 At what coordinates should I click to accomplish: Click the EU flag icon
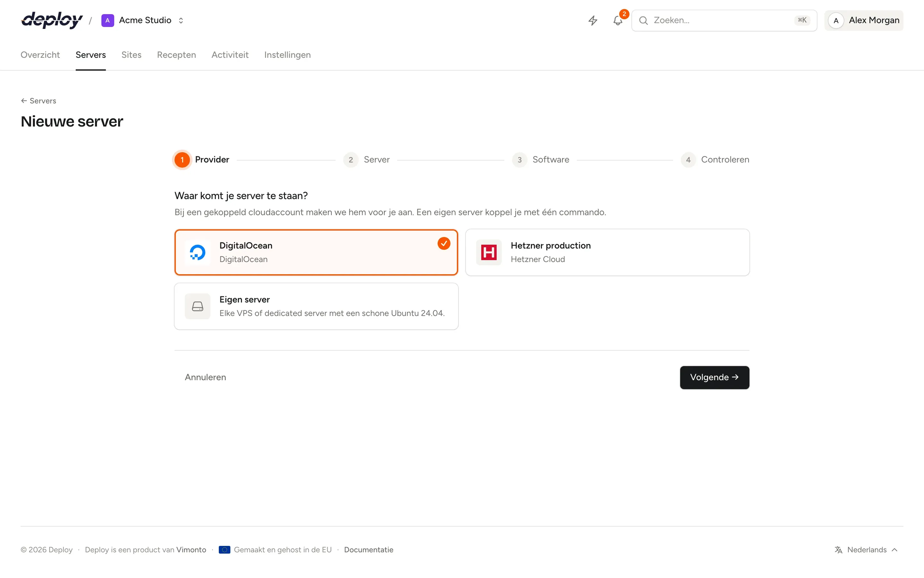pyautogui.click(x=225, y=550)
